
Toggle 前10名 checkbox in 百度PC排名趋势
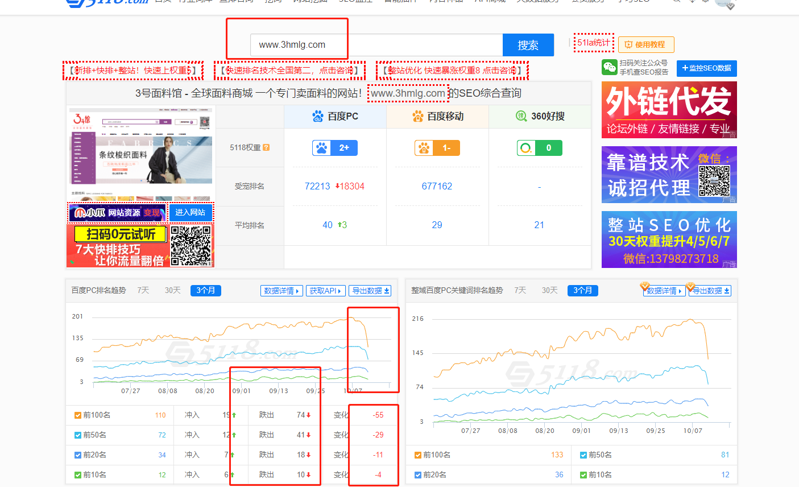click(x=77, y=475)
